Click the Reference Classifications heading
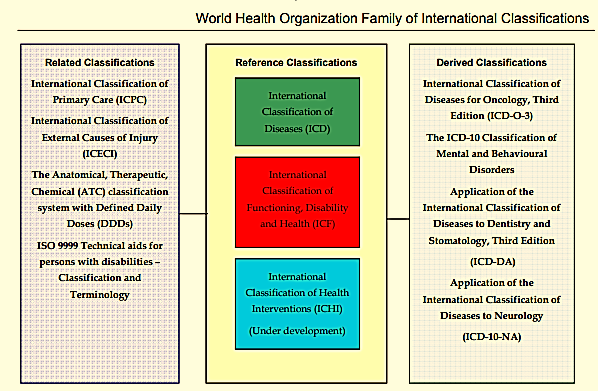Viewport: 598px width, 391px height. [x=296, y=63]
